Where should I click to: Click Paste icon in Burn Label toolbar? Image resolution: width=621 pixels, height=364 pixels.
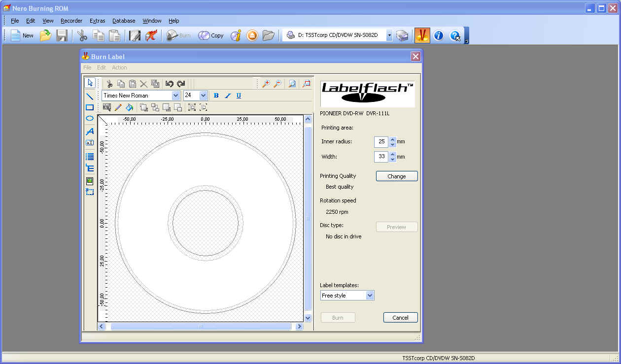tap(132, 84)
